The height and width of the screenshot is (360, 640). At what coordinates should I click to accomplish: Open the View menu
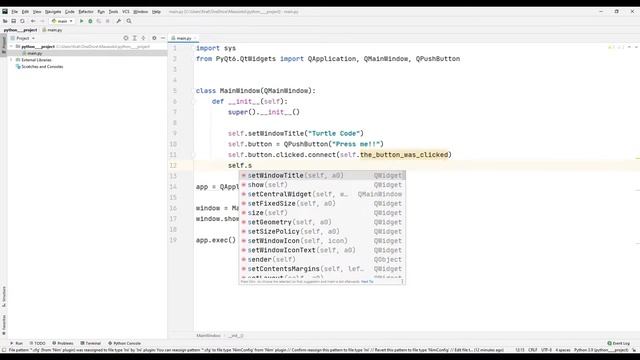pos(37,12)
